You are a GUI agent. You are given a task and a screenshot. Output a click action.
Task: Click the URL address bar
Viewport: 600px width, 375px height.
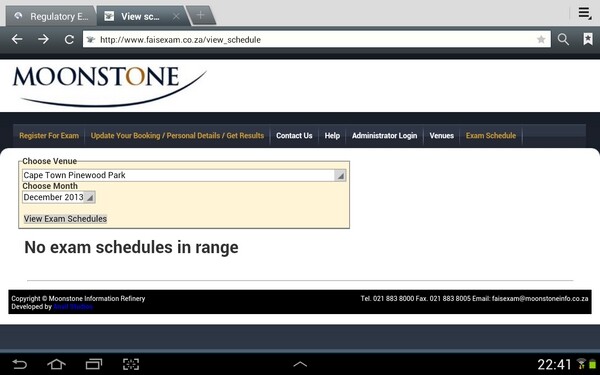coord(317,39)
